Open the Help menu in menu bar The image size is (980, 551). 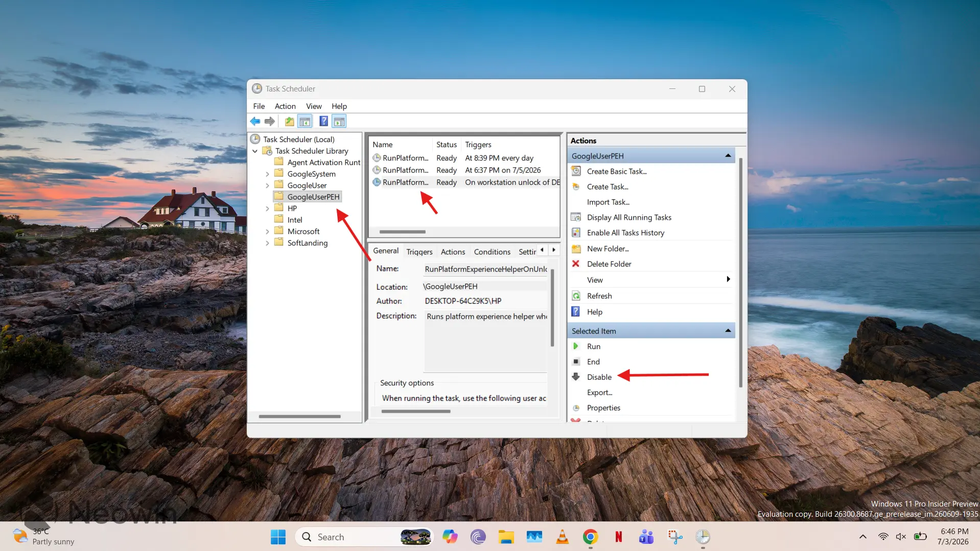pos(339,106)
